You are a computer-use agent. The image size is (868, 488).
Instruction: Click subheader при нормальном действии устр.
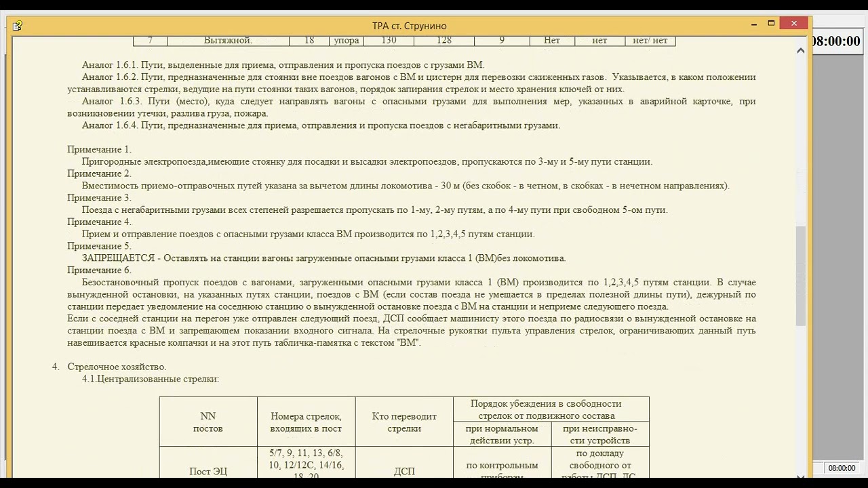tap(502, 434)
